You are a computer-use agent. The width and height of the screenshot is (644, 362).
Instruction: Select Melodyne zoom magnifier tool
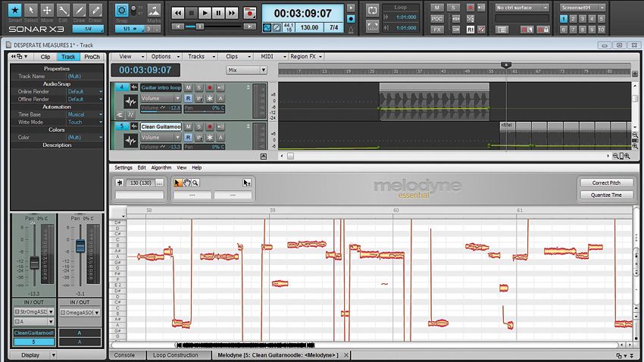click(195, 183)
